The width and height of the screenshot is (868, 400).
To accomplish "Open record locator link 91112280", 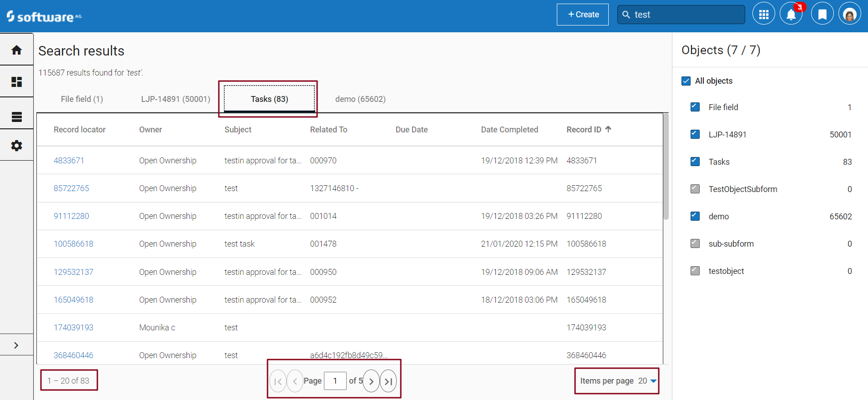I will tap(71, 216).
